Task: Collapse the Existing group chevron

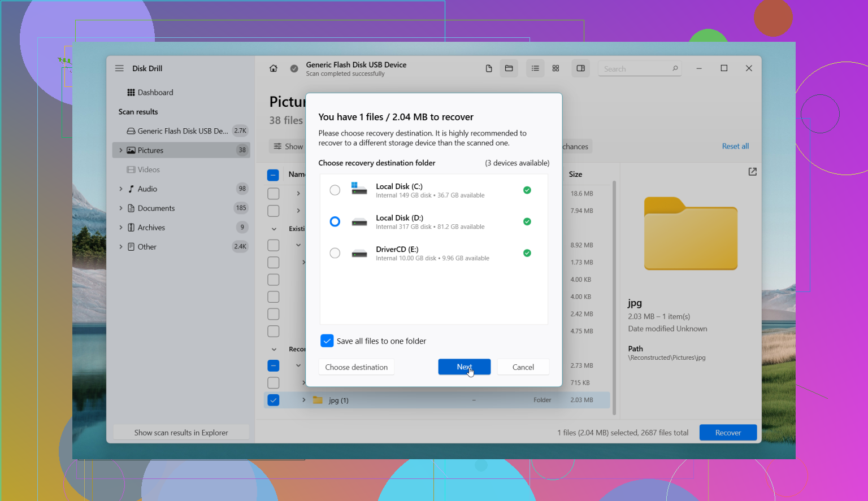Action: 274,229
